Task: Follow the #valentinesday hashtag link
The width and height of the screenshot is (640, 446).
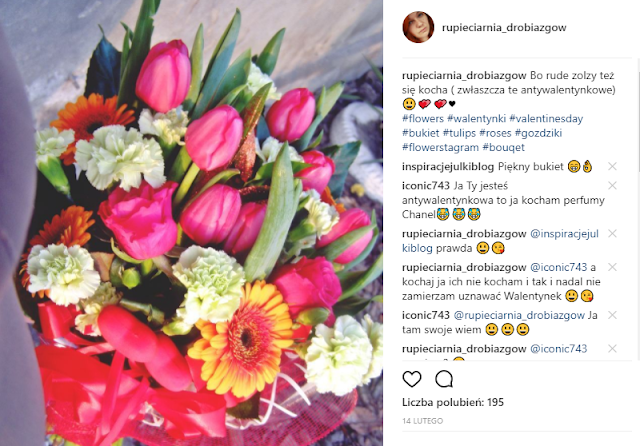Action: coord(546,119)
